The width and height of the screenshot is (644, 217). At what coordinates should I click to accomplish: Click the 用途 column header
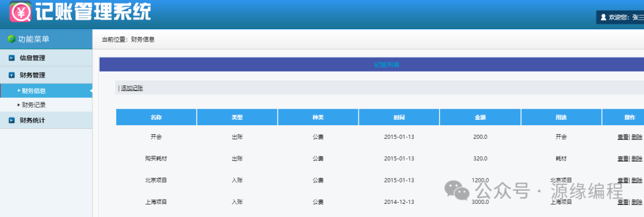point(561,117)
